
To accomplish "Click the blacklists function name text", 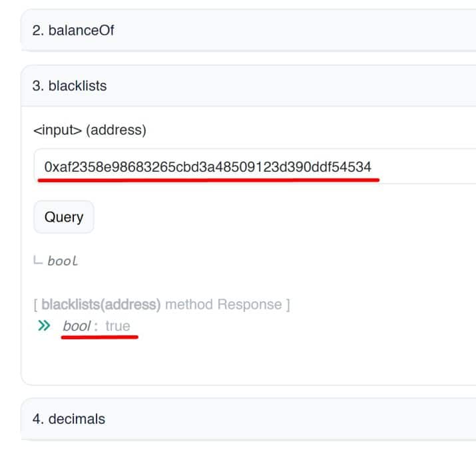I will [x=78, y=86].
